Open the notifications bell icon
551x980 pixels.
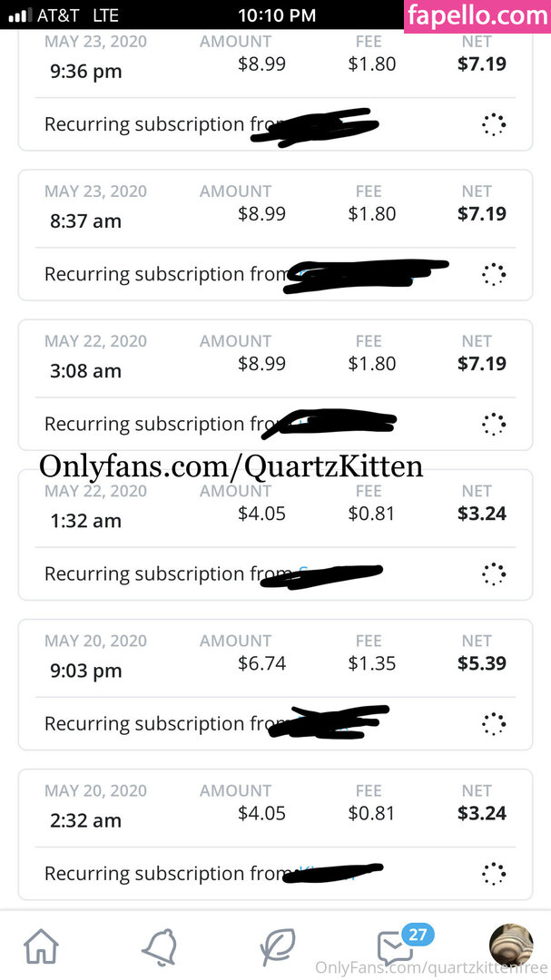159,947
